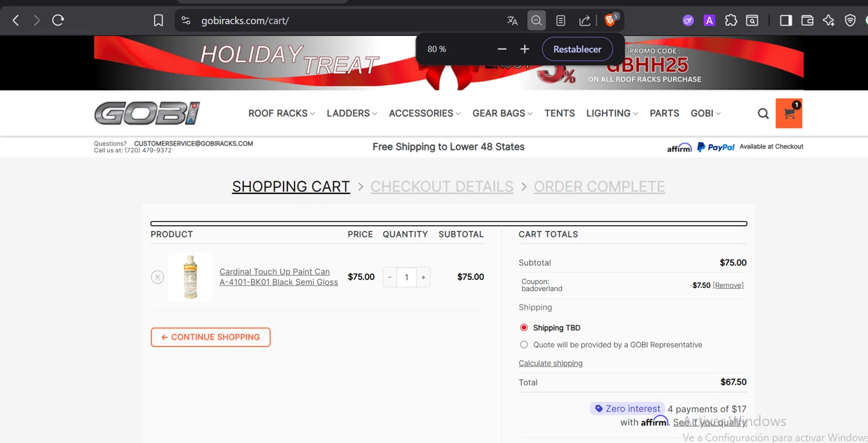Toggle the browser sidebar panel icon
The width and height of the screenshot is (868, 443).
pyautogui.click(x=786, y=21)
